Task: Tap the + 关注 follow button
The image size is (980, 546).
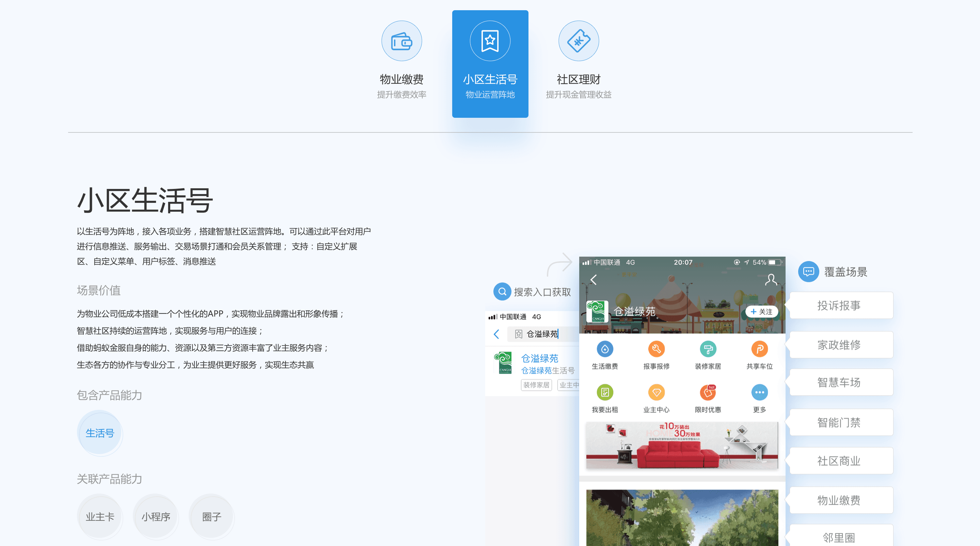Action: (761, 311)
